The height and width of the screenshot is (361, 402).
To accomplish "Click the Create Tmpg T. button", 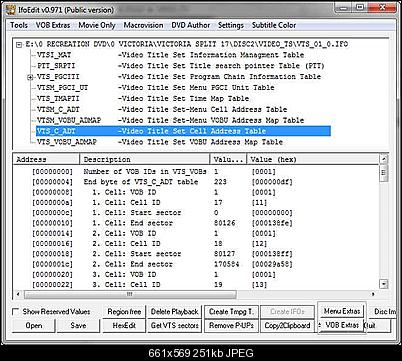I will point(231,312).
